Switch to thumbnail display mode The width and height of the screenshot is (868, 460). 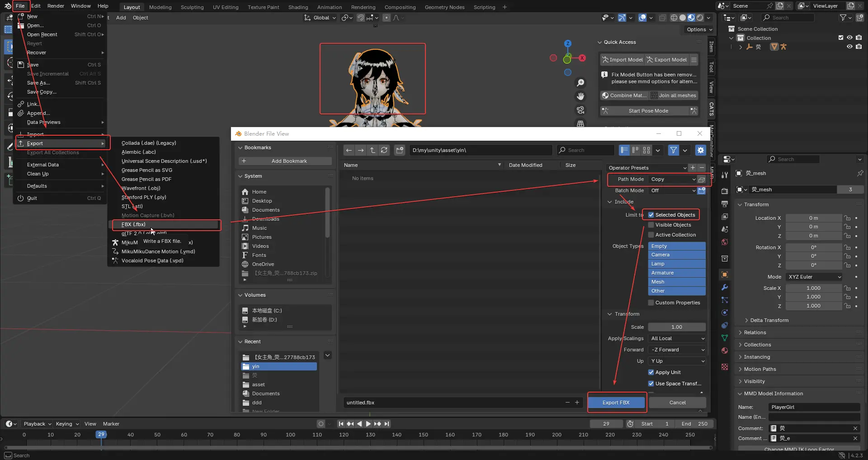point(646,150)
